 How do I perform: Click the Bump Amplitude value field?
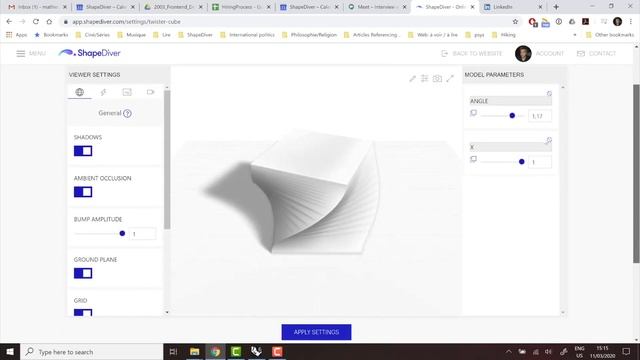[142, 234]
